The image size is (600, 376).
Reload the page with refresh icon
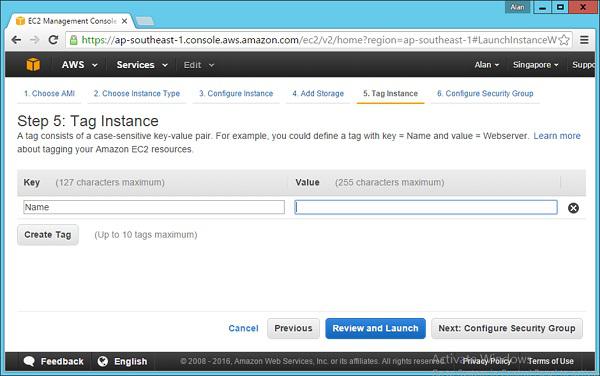[x=53, y=40]
